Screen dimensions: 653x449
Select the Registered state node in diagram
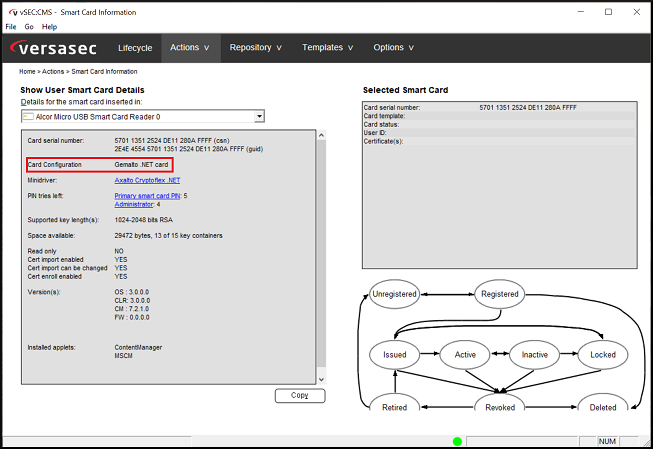(x=500, y=294)
